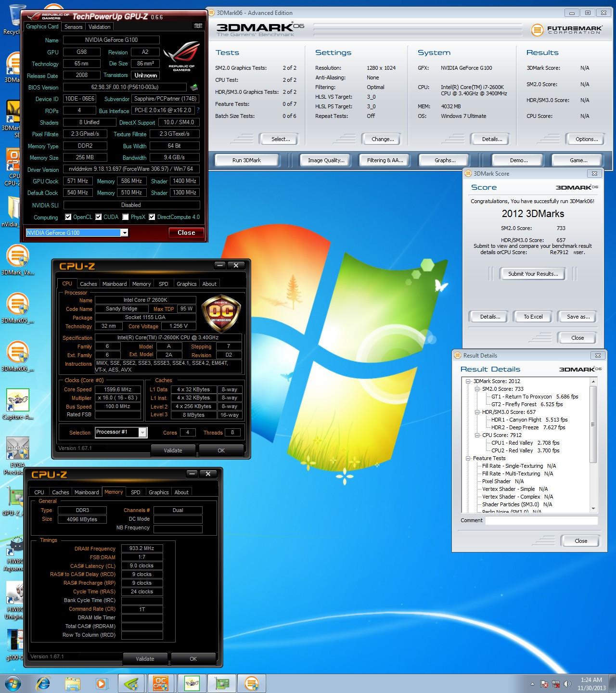Click the Filtering & AA... button
616x693 pixels.
click(x=385, y=160)
